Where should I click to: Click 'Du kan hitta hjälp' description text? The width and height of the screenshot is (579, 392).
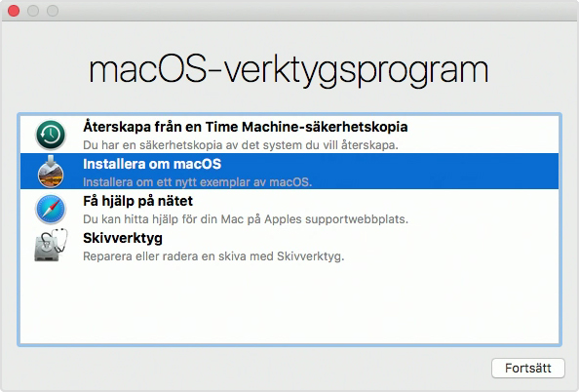(246, 219)
